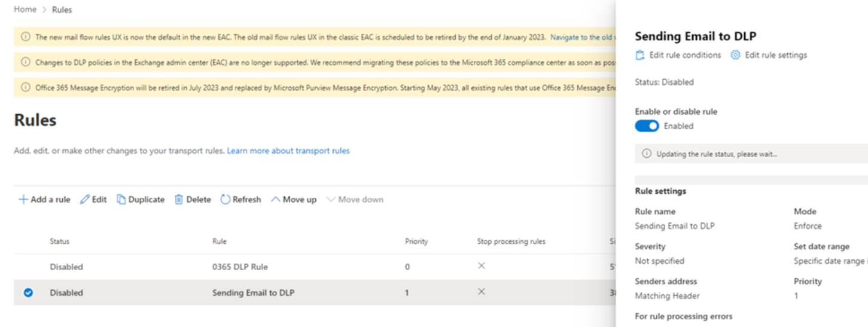Click the Rule column header
Image resolution: width=868 pixels, height=327 pixels.
tap(219, 242)
